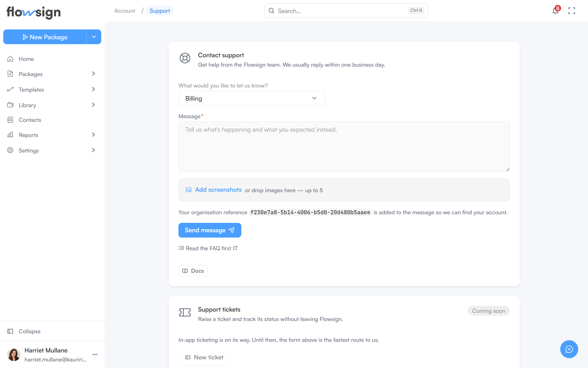
Task: Open Library in the sidebar
Action: (x=52, y=105)
